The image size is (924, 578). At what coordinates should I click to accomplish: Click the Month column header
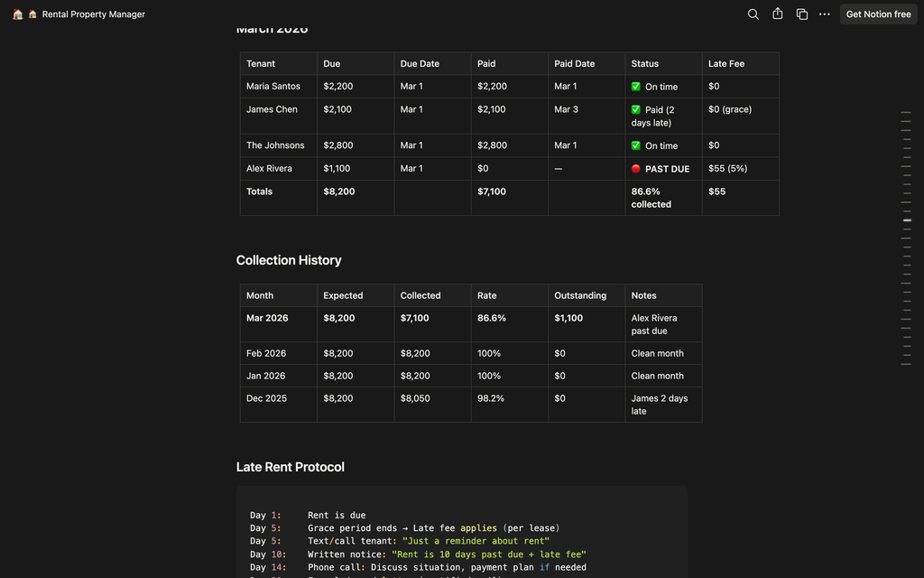coord(278,295)
